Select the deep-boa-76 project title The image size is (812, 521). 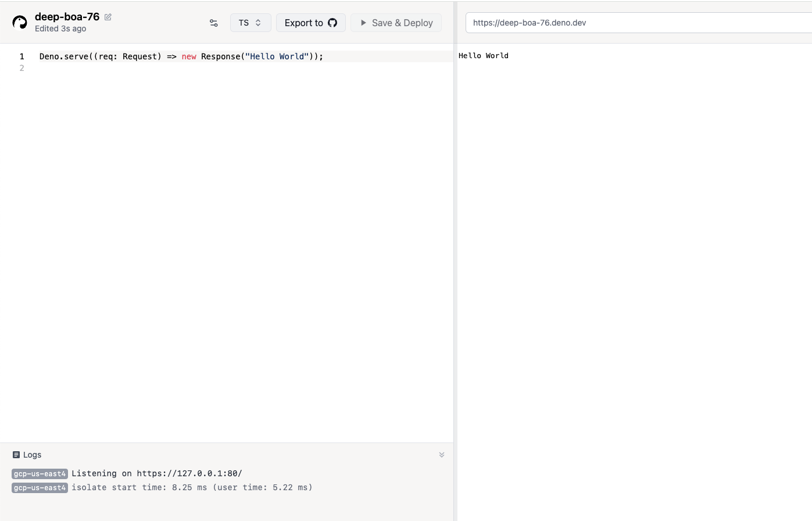(x=67, y=16)
